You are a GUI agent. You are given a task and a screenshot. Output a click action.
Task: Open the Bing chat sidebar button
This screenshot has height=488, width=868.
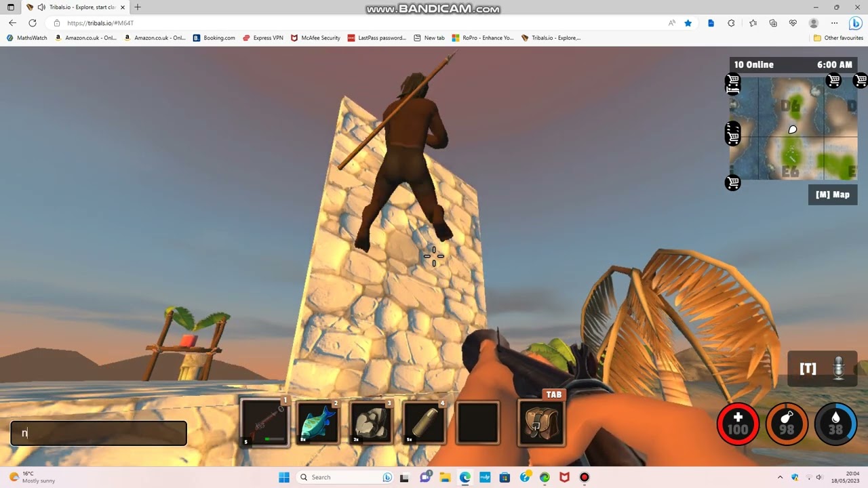click(x=855, y=23)
